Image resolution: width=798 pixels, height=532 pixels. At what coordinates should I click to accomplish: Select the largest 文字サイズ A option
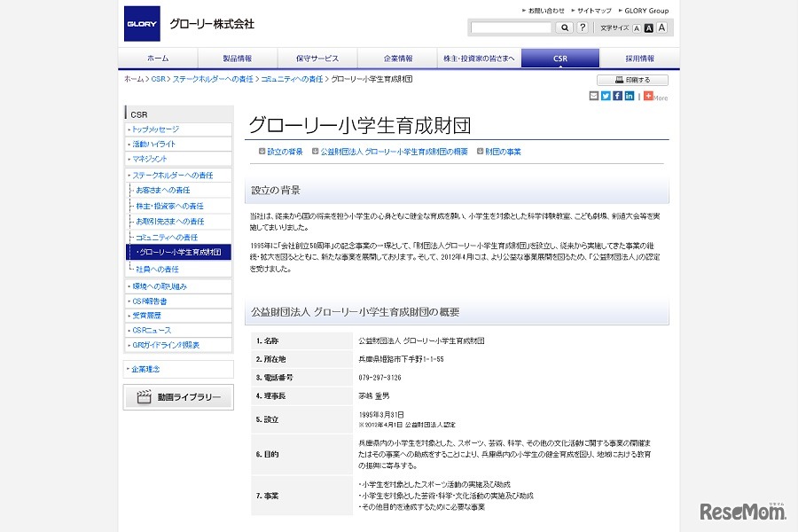(x=661, y=27)
